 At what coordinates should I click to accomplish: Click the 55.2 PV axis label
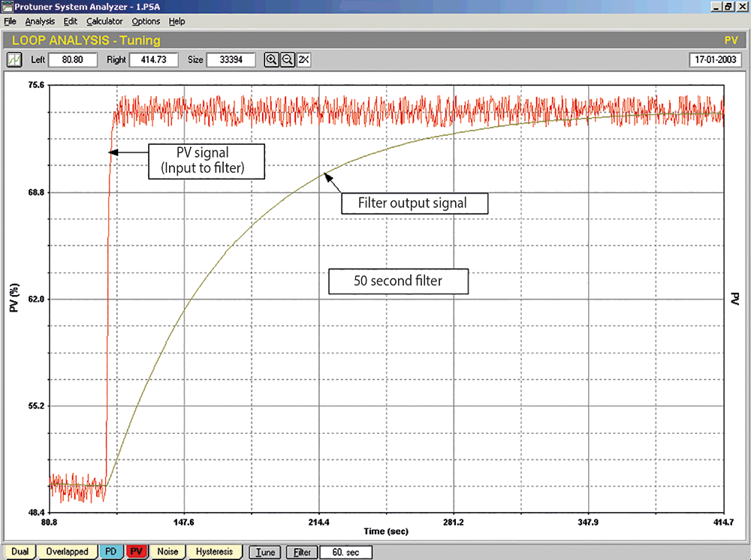tap(36, 406)
